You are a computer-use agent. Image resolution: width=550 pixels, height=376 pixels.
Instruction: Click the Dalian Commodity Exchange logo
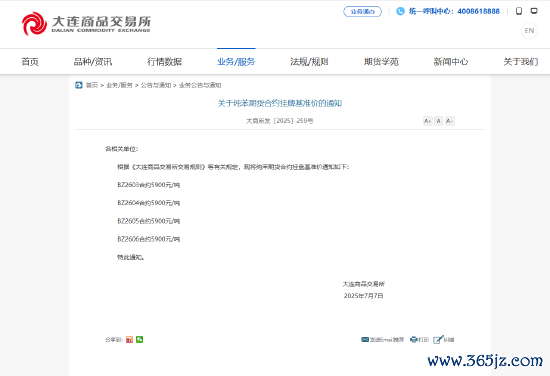(x=86, y=24)
